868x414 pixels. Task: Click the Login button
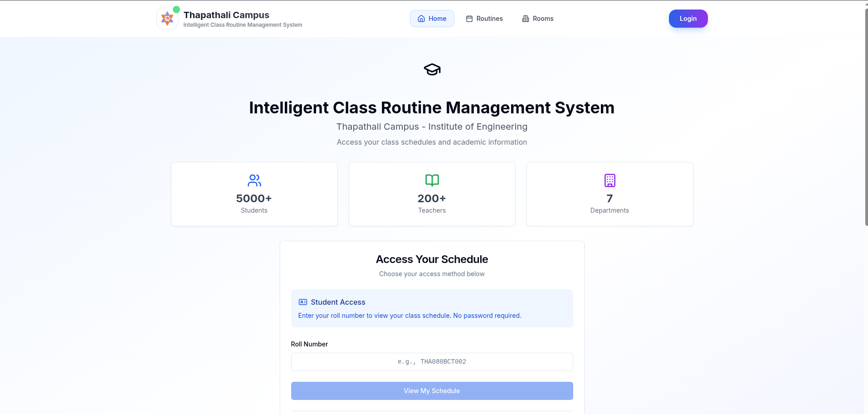click(688, 19)
